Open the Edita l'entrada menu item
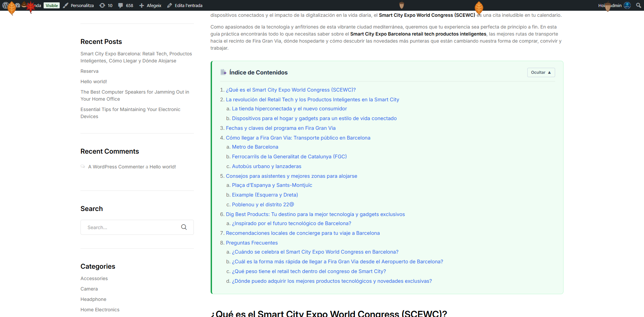The height and width of the screenshot is (317, 644). pyautogui.click(x=185, y=5)
